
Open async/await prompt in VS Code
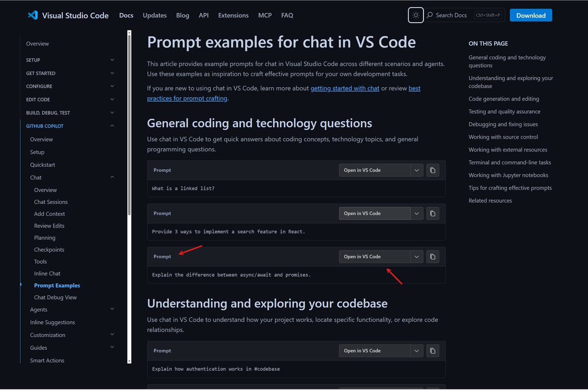pos(374,257)
